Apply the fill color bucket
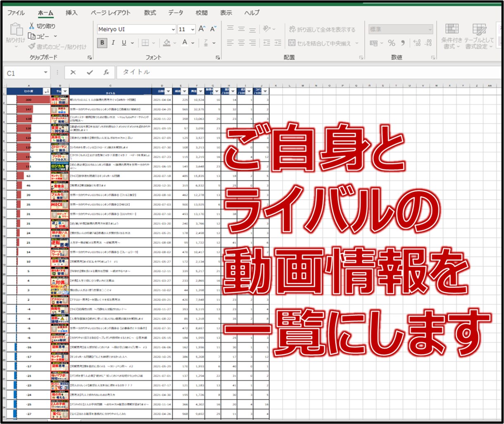Screen dimensions: 504x424 (x=166, y=43)
